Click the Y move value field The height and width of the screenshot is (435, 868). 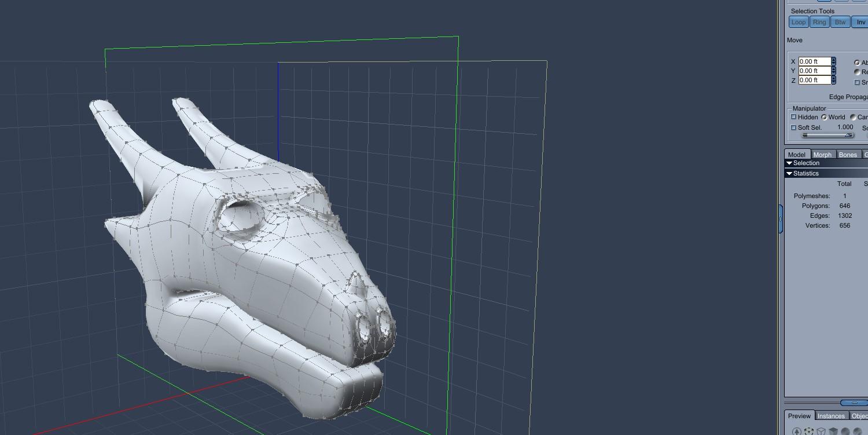815,71
